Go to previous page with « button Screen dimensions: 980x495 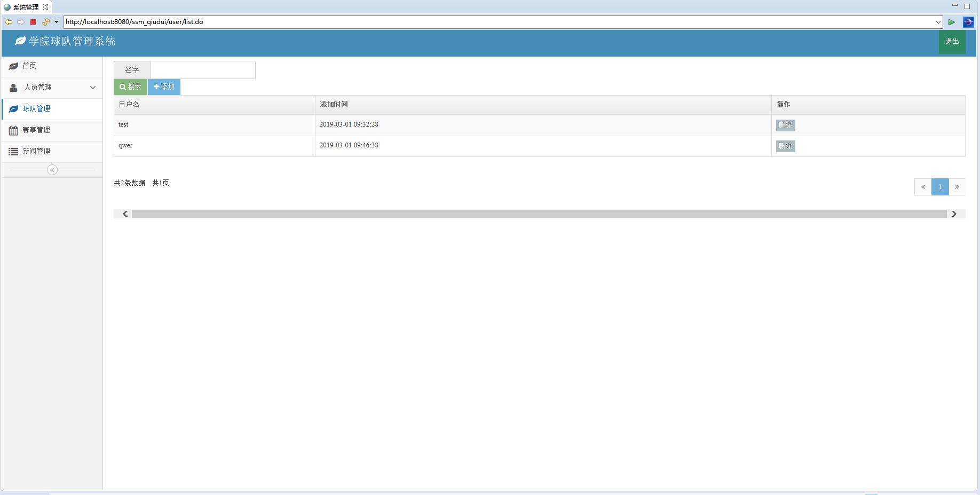[923, 187]
